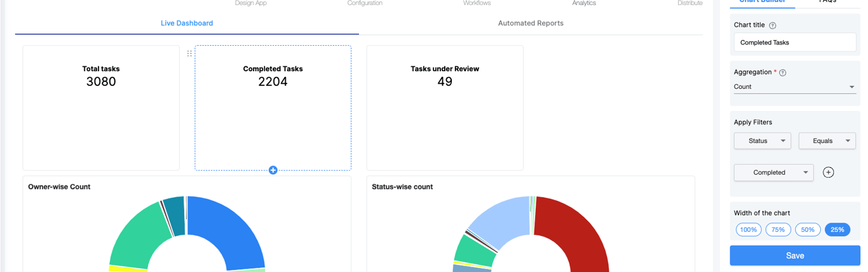This screenshot has height=272, width=868.
Task: Set chart width to 75%
Action: click(778, 230)
